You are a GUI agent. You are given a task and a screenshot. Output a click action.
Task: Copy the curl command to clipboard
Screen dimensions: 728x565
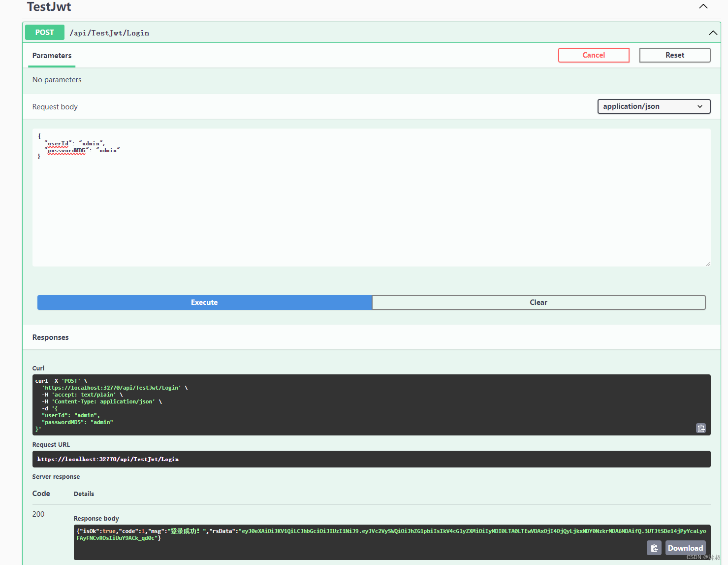(x=701, y=428)
